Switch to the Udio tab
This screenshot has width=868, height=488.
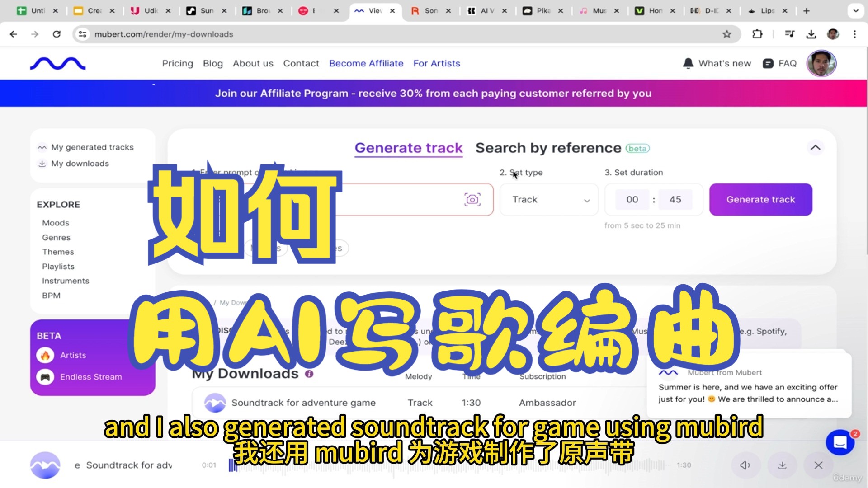pyautogui.click(x=150, y=11)
